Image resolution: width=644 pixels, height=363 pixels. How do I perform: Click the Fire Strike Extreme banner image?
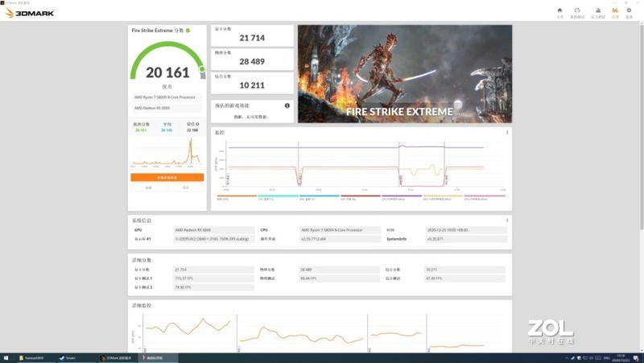tap(405, 74)
